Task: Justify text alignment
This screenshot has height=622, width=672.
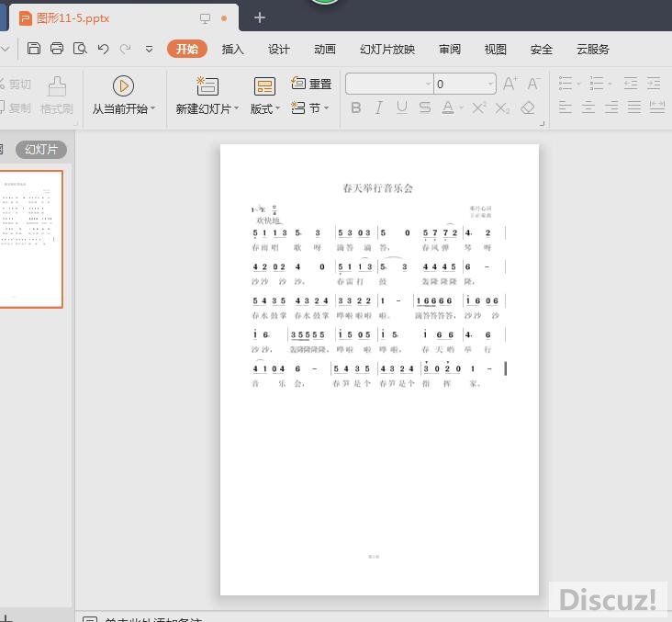Action: point(634,107)
